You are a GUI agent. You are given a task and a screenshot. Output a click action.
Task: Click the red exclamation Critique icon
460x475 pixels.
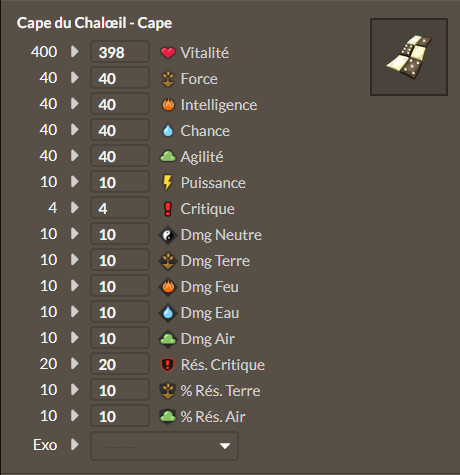tap(168, 209)
